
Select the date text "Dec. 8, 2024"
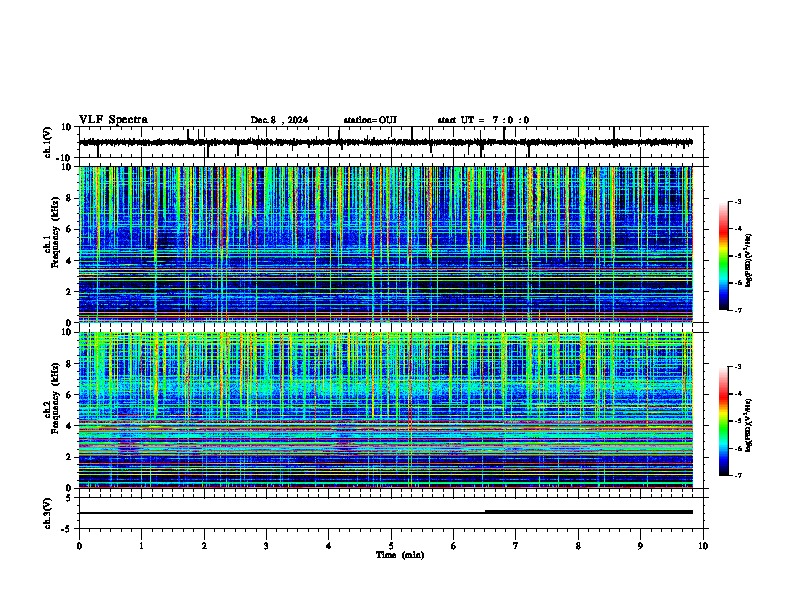pyautogui.click(x=279, y=120)
